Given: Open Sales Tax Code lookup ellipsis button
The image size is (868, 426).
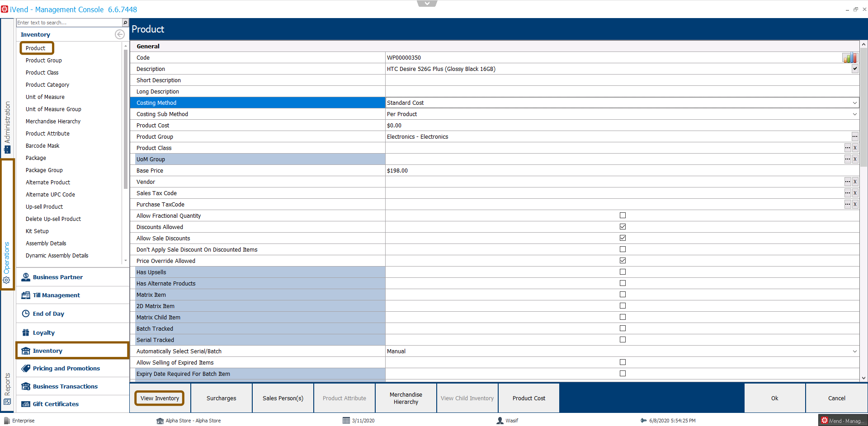Looking at the screenshot, I should [848, 193].
